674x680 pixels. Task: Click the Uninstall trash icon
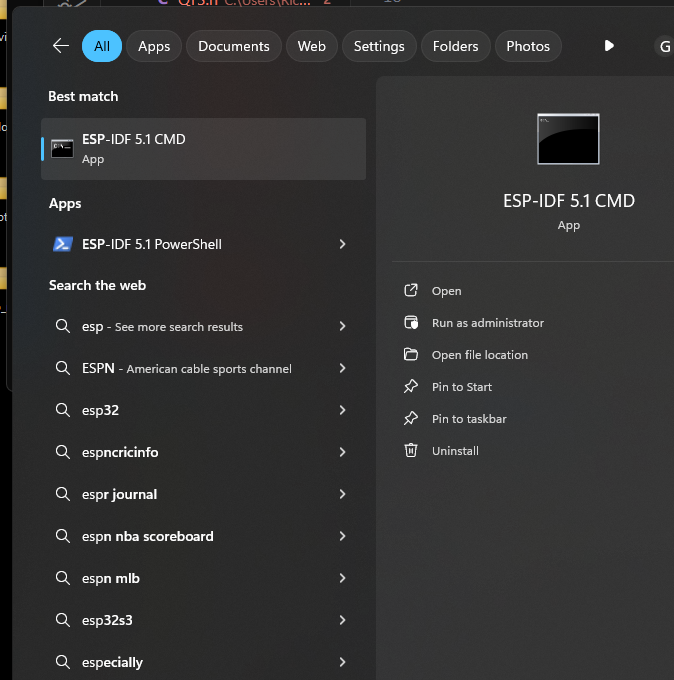pos(411,450)
